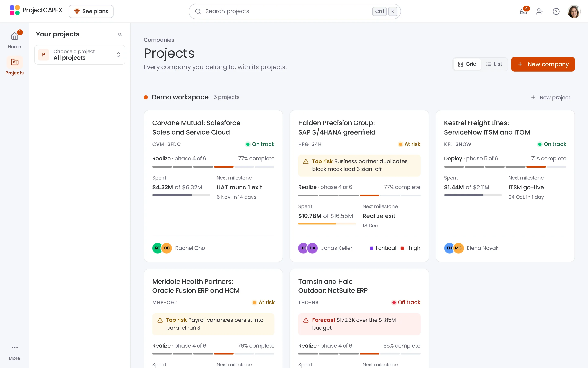Switch to List view

tap(494, 64)
